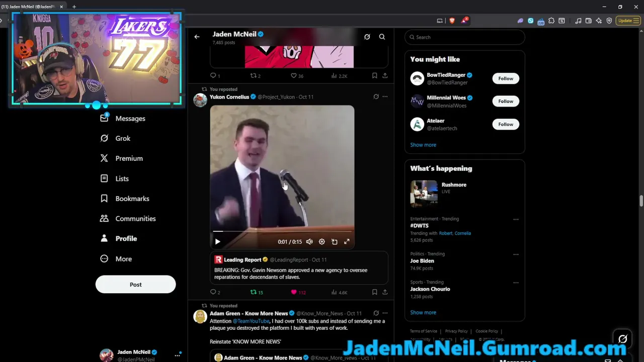The image size is (644, 362).
Task: Open Brave Shields lion icon
Action: 452,21
